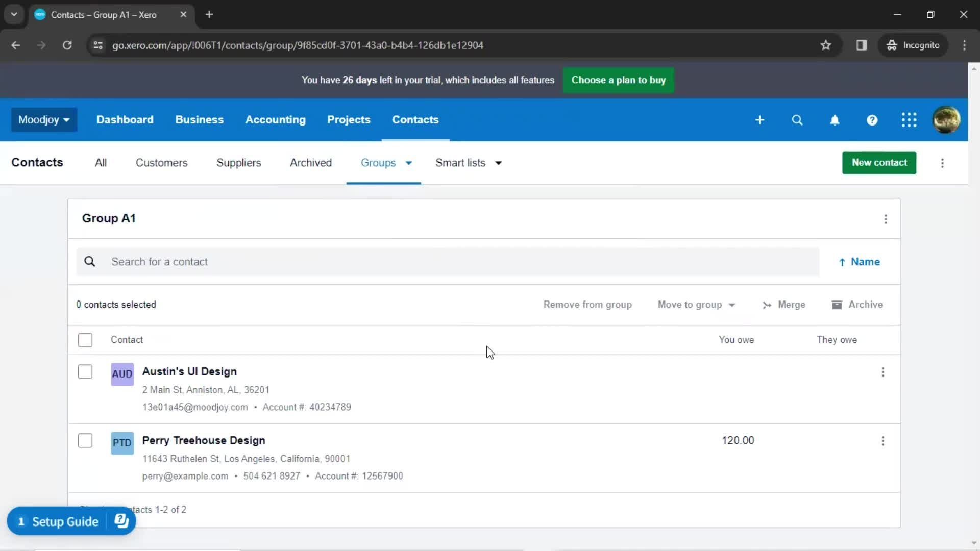Go back to the previous page
This screenshot has width=980, height=551.
coord(16,45)
